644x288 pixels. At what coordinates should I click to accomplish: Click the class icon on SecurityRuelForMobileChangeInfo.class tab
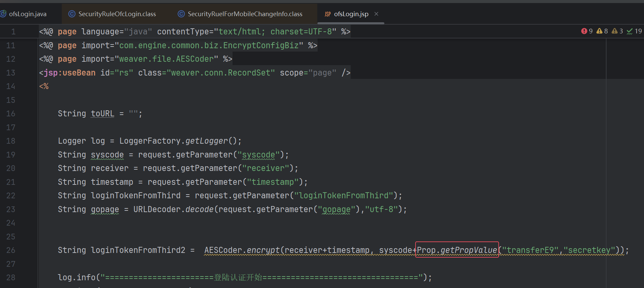click(181, 14)
